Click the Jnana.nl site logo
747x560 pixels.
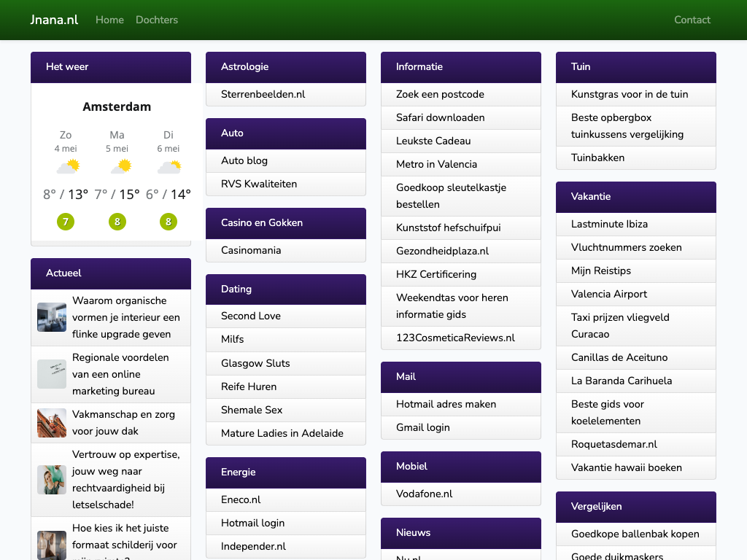(54, 20)
